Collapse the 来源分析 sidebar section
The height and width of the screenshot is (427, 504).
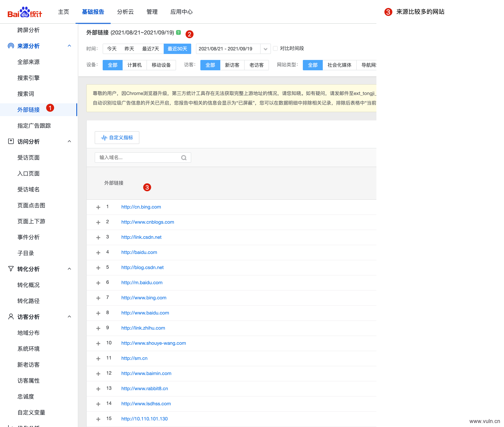coord(69,46)
